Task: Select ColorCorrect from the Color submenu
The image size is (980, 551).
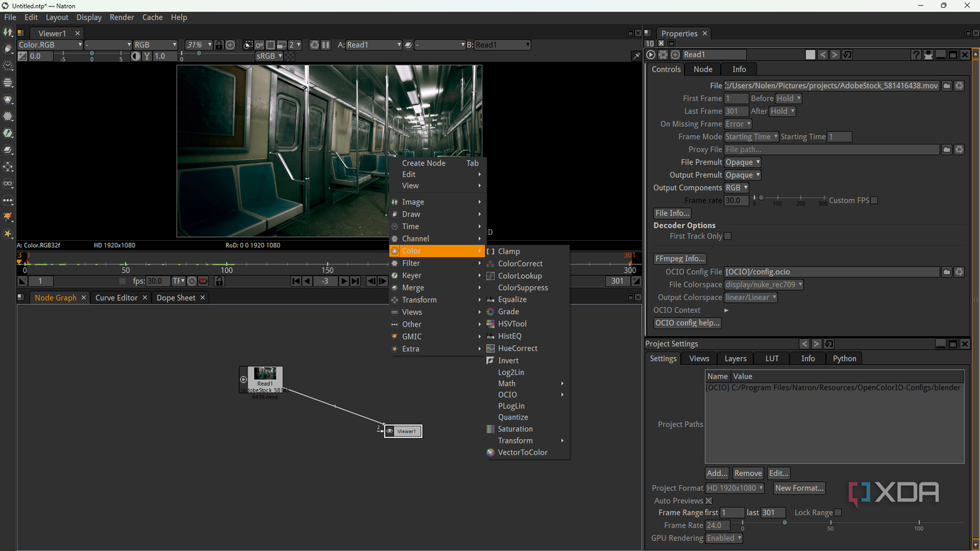Action: coord(520,264)
